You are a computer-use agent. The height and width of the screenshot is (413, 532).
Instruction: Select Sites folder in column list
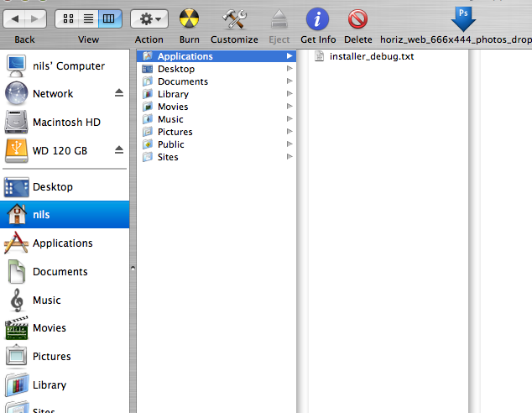point(216,157)
